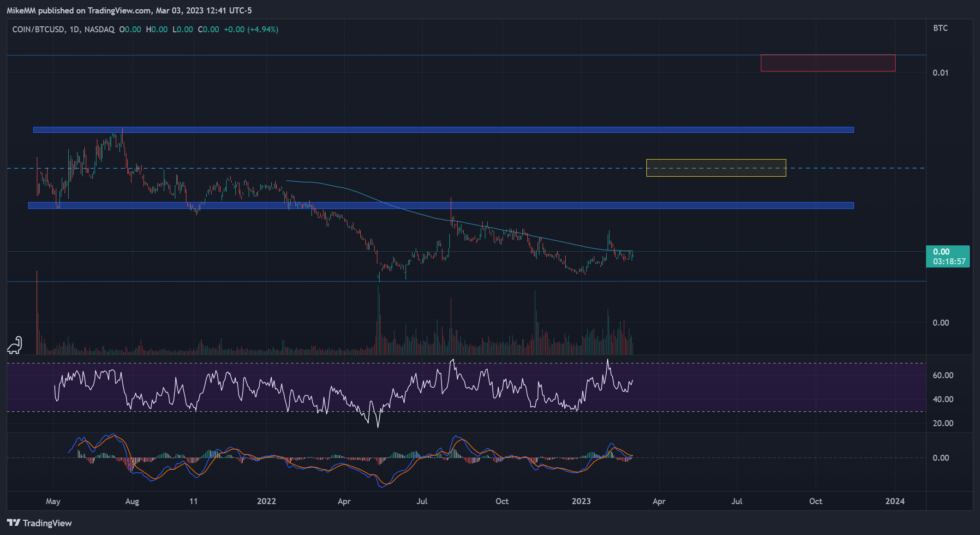Image resolution: width=980 pixels, height=535 pixels.
Task: Click the 2023 label on the time axis
Action: (x=581, y=501)
